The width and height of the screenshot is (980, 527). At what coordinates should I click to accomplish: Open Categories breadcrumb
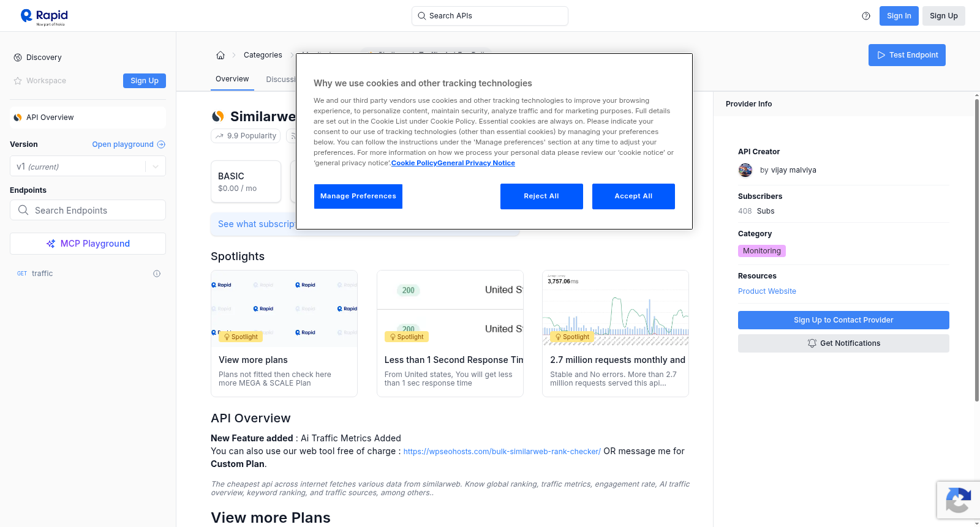(263, 55)
